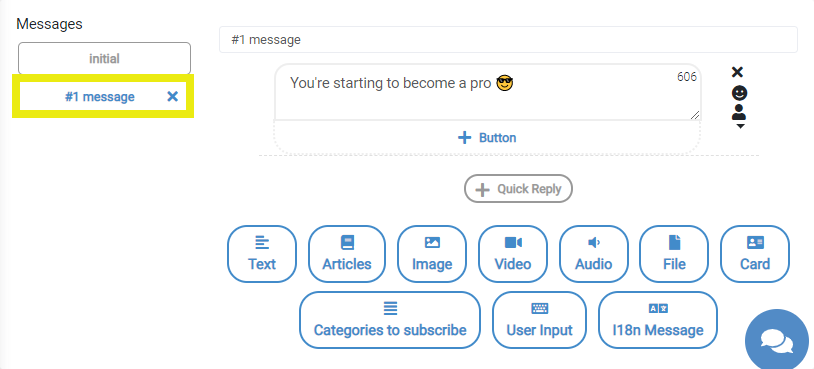
Task: Select the initial message tab
Action: point(104,59)
